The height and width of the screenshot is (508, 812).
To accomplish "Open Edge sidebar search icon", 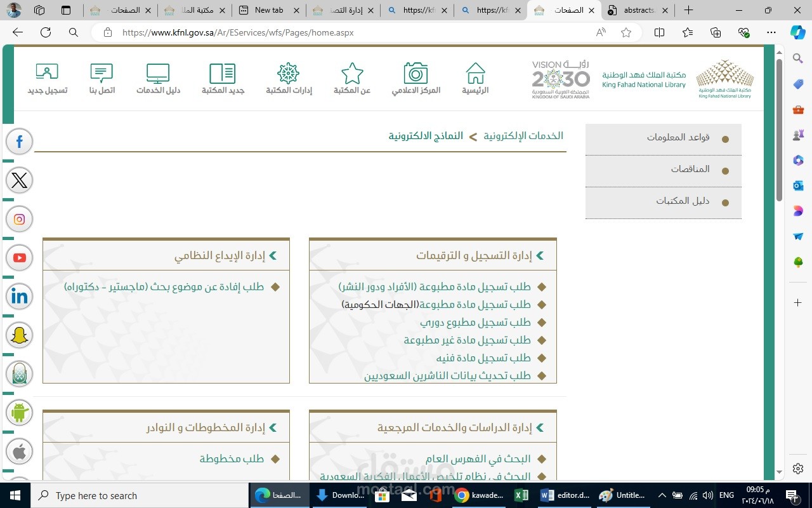I will coord(798,58).
